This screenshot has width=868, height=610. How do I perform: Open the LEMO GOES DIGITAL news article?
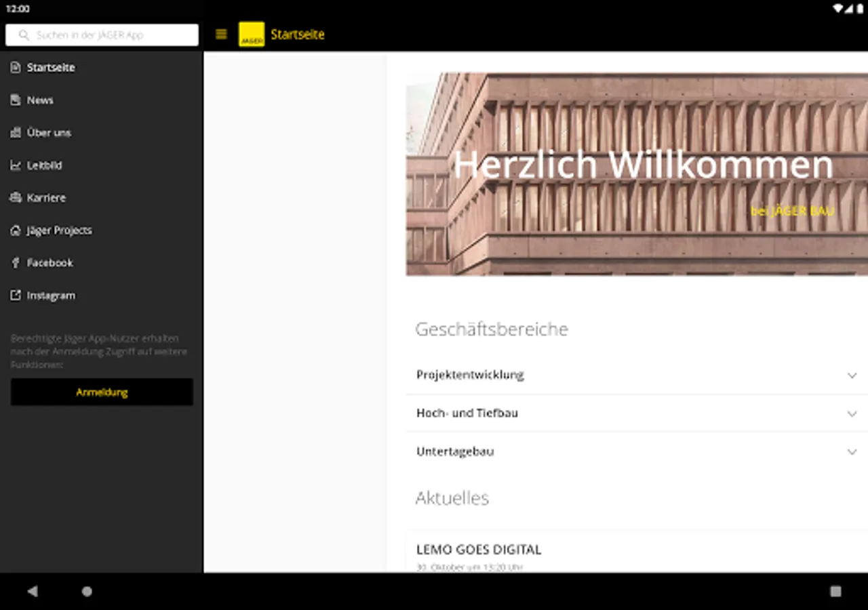click(479, 550)
